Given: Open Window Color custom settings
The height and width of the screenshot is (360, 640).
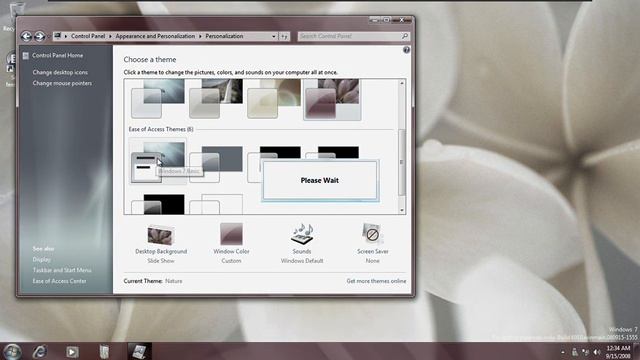Looking at the screenshot, I should point(231,243).
